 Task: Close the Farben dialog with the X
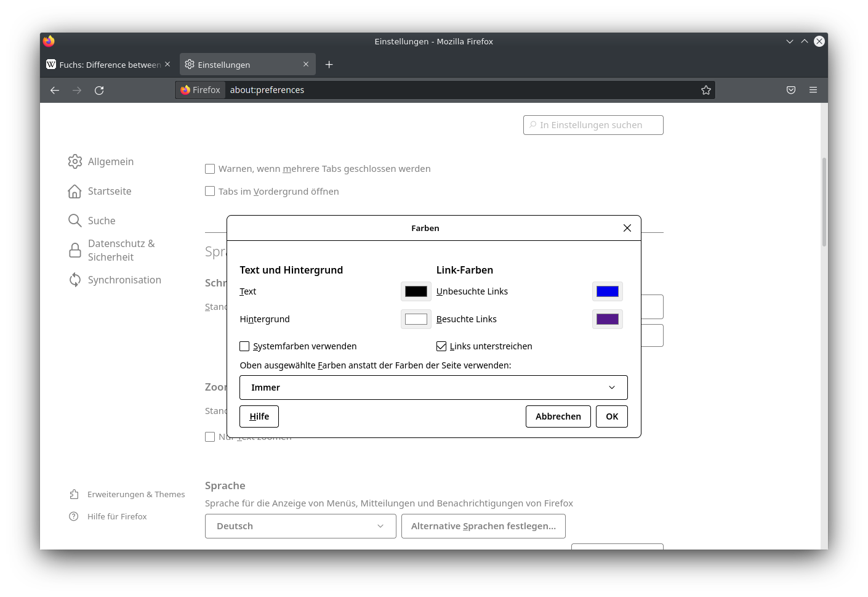(627, 228)
